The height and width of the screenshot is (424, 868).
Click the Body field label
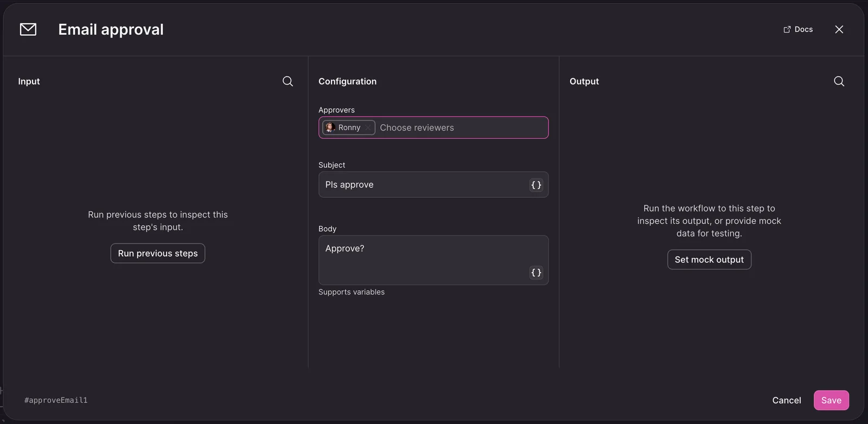point(327,229)
